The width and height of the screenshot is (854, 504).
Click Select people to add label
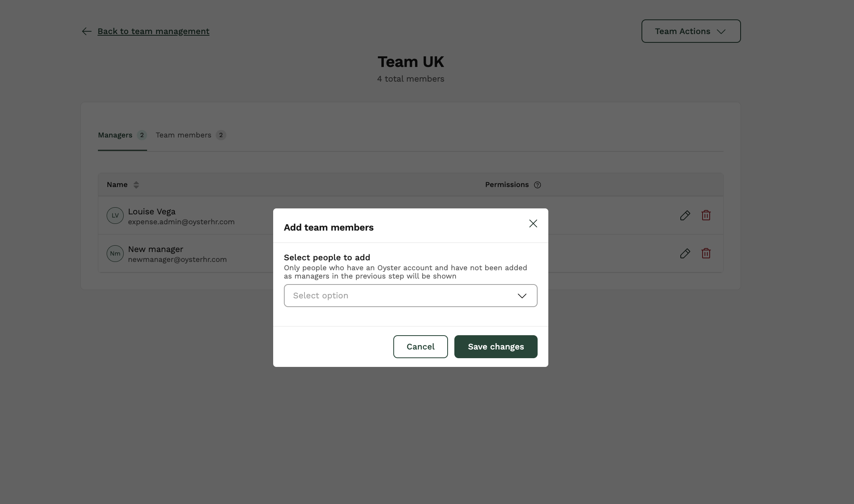(x=327, y=258)
